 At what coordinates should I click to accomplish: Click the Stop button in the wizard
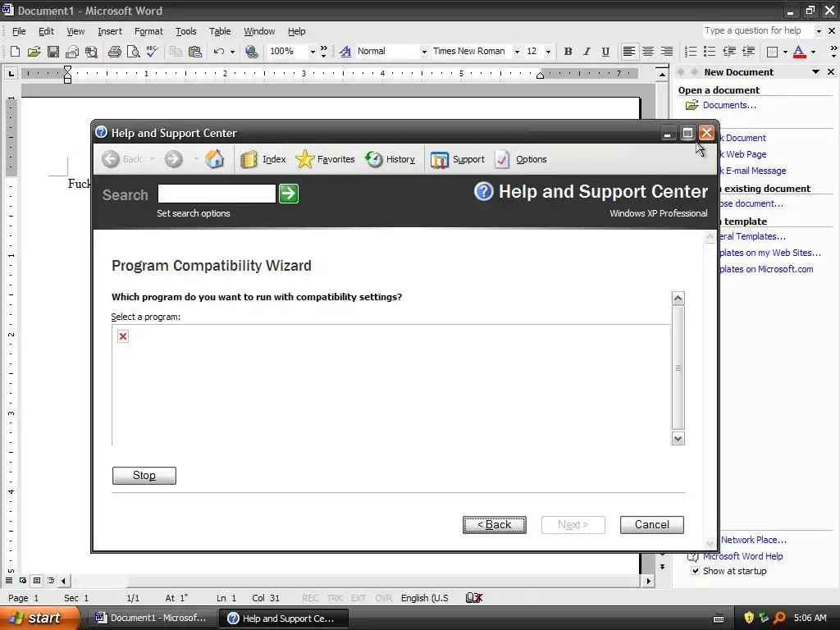tap(144, 475)
